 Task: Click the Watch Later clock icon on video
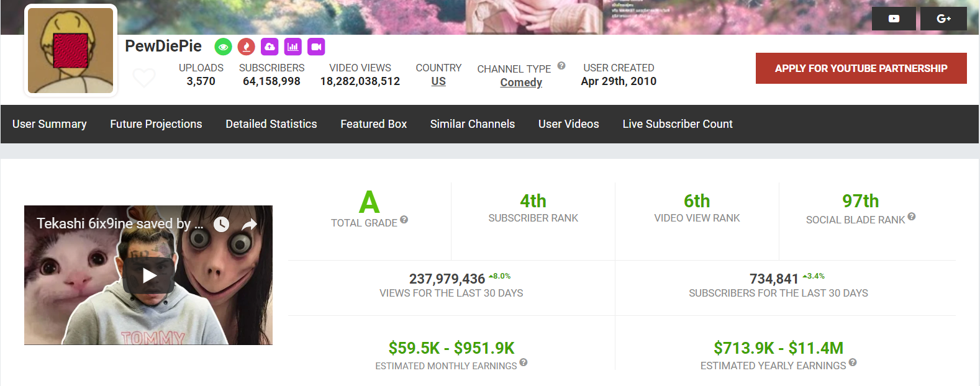click(x=221, y=224)
